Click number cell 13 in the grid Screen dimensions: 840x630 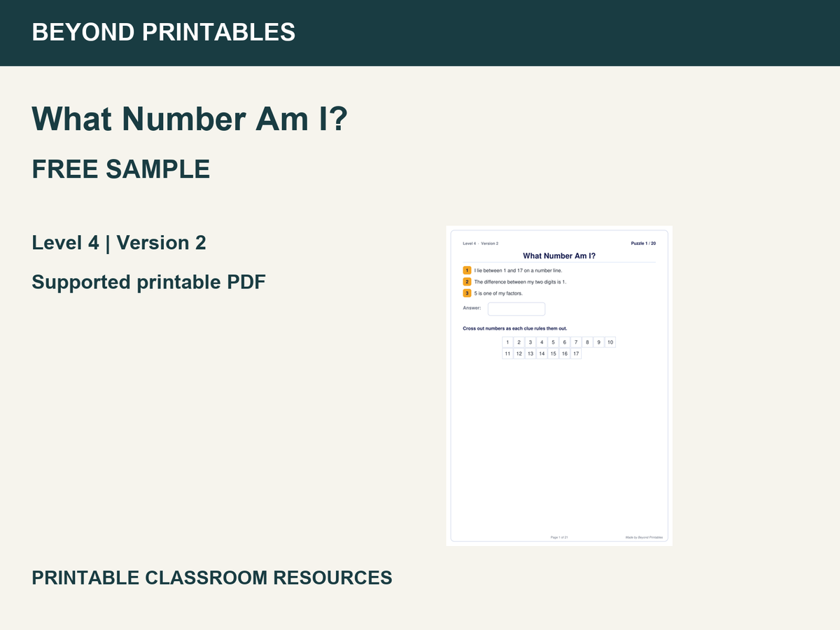pyautogui.click(x=531, y=353)
